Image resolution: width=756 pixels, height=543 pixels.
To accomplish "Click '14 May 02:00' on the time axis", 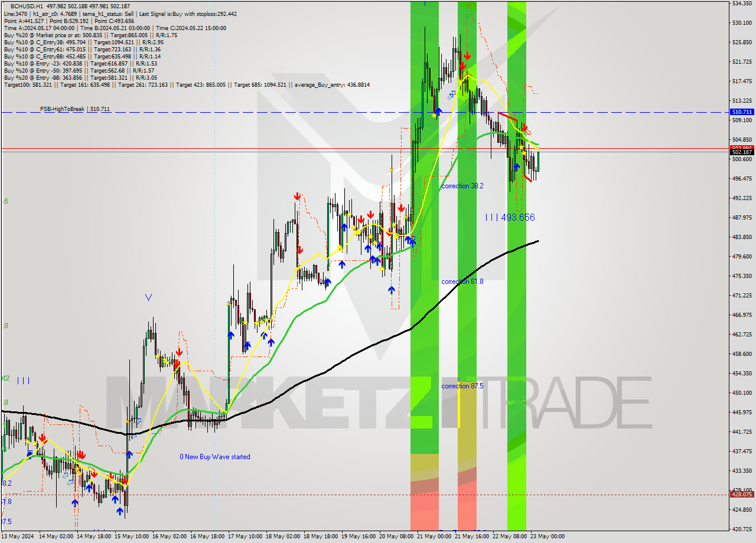I will coord(56,537).
